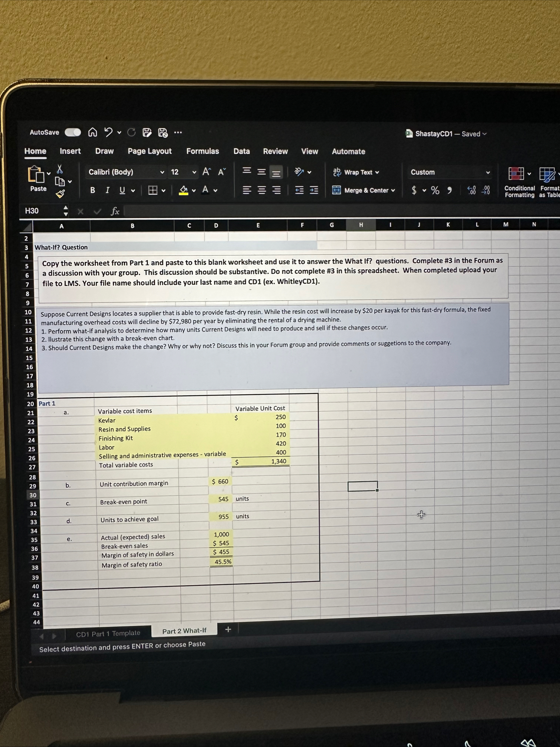Click the Redo icon

(131, 132)
